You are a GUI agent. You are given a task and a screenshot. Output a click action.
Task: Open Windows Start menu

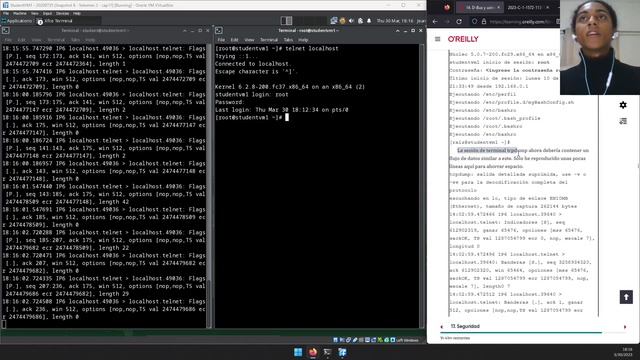click(298, 352)
